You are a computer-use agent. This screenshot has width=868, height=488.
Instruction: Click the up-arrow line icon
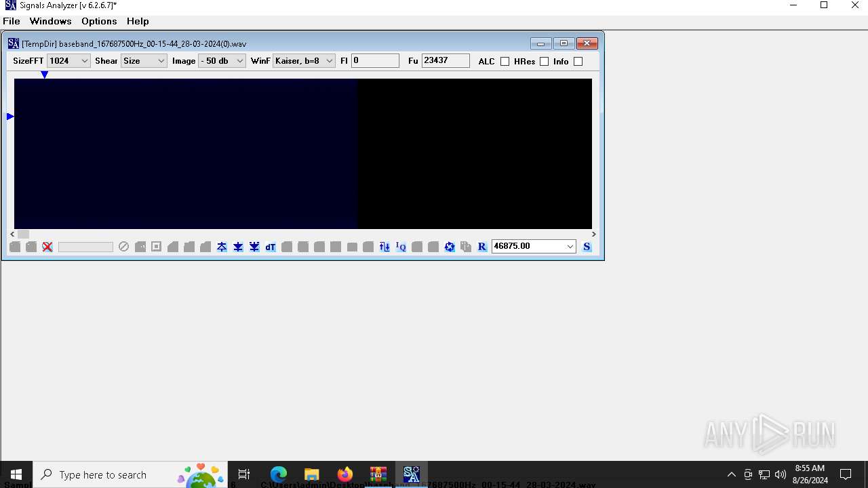[222, 247]
